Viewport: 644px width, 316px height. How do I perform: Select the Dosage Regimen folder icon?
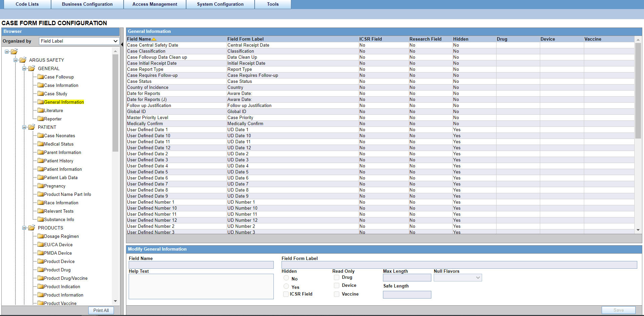tap(40, 236)
